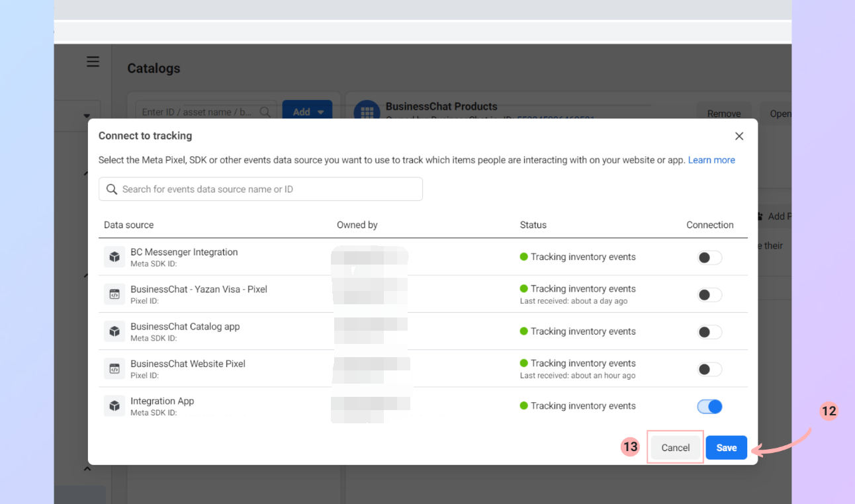
Task: Click the Owned by column header
Action: (x=357, y=225)
